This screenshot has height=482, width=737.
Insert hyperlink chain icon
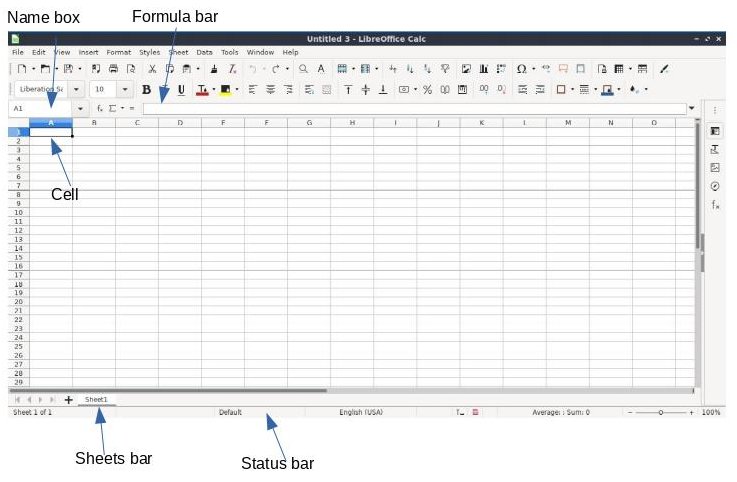[546, 69]
